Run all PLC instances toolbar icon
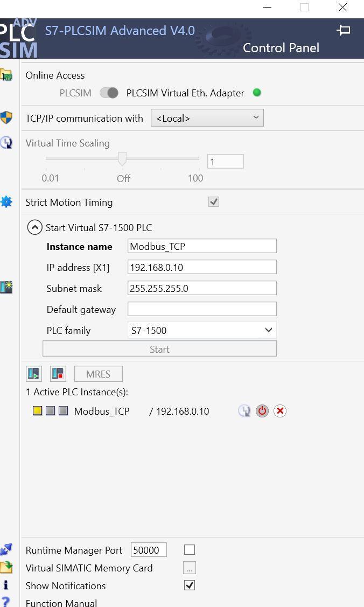Screen dimensions: 364x607 pyautogui.click(x=34, y=374)
